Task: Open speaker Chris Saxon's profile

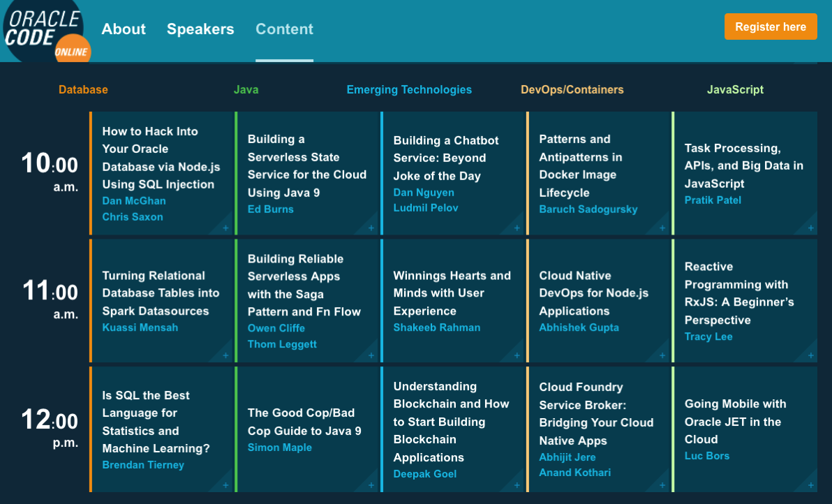Action: (133, 217)
